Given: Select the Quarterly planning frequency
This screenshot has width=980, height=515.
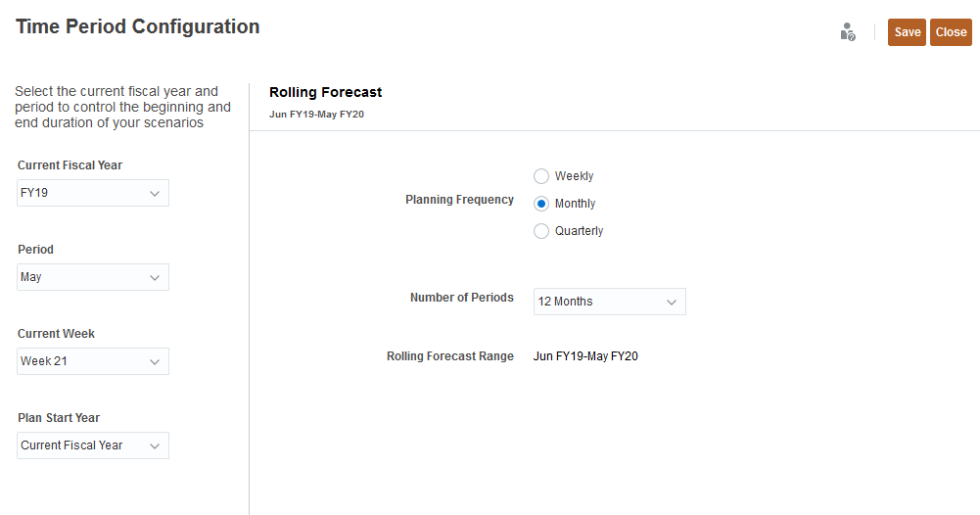Looking at the screenshot, I should 541,231.
